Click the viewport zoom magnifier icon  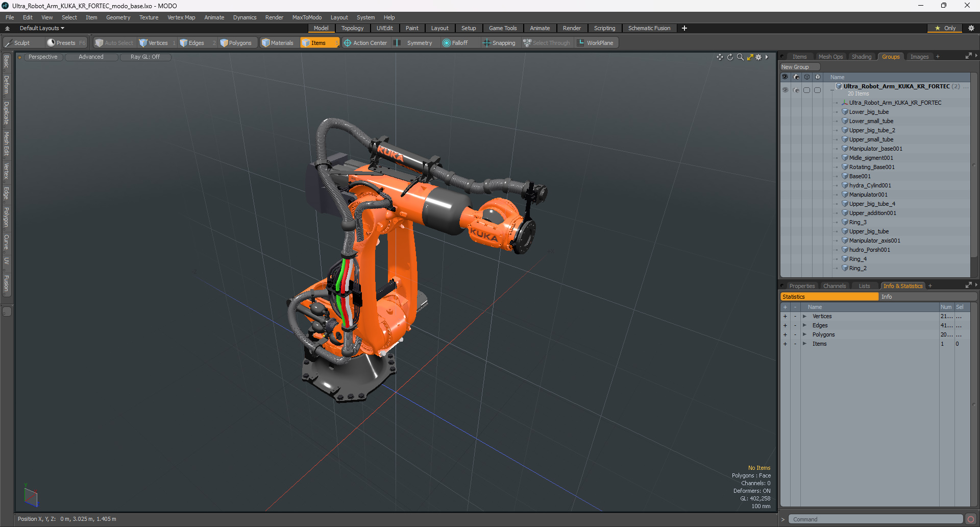[740, 57]
